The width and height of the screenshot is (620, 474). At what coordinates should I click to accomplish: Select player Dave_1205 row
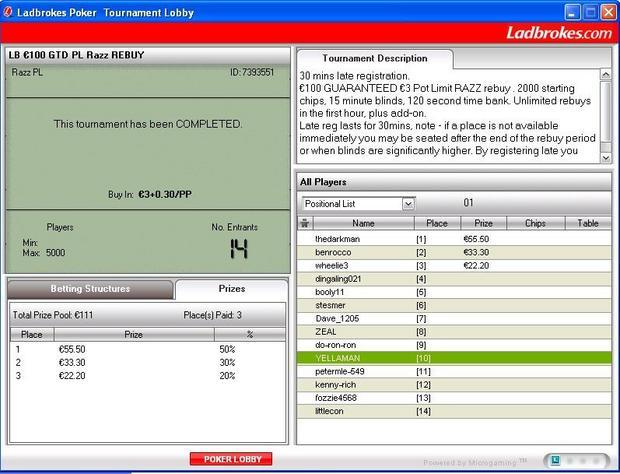[x=454, y=319]
